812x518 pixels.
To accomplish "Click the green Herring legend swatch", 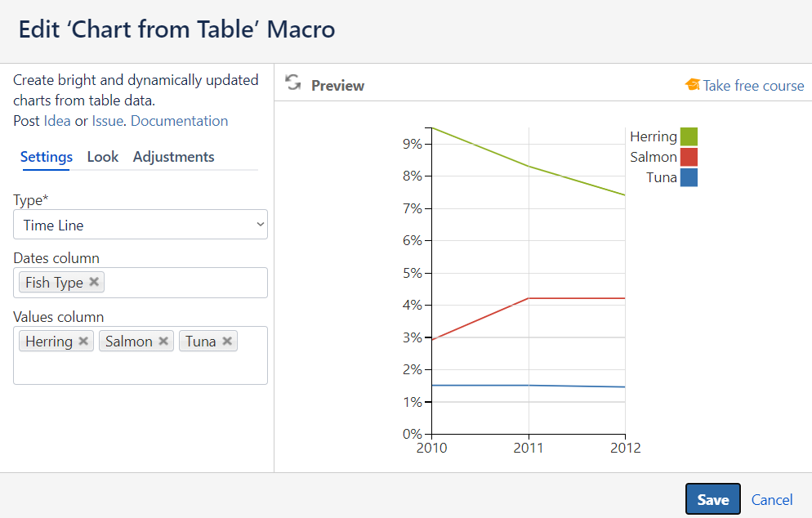I will pos(689,136).
